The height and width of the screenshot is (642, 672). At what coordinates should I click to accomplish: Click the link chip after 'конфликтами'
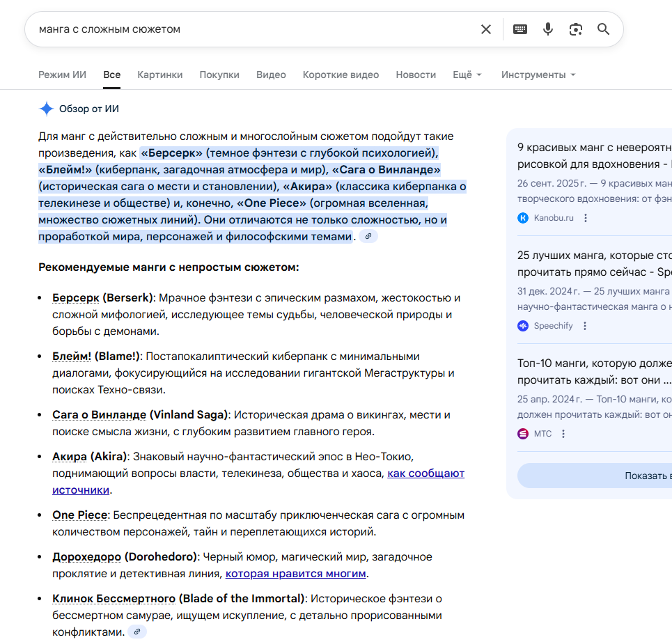coord(137,632)
